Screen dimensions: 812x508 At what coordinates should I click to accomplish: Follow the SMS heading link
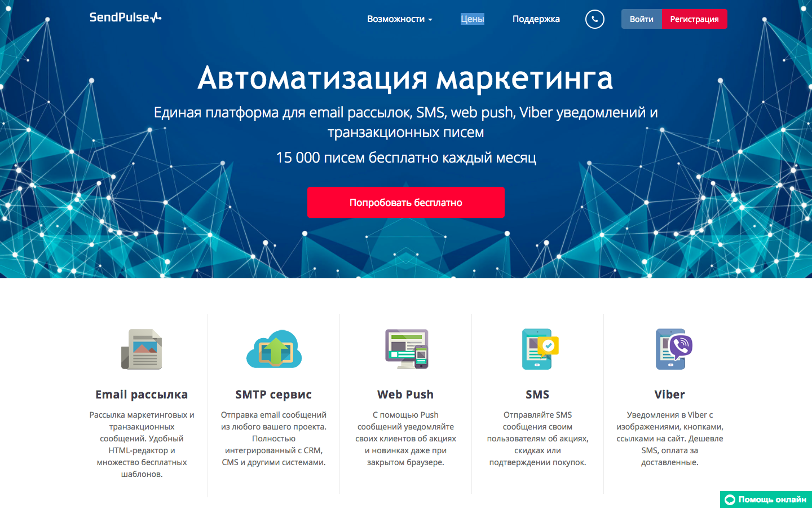pos(537,395)
